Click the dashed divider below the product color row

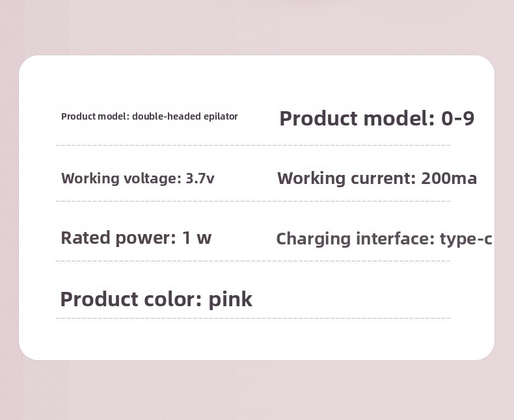click(253, 318)
